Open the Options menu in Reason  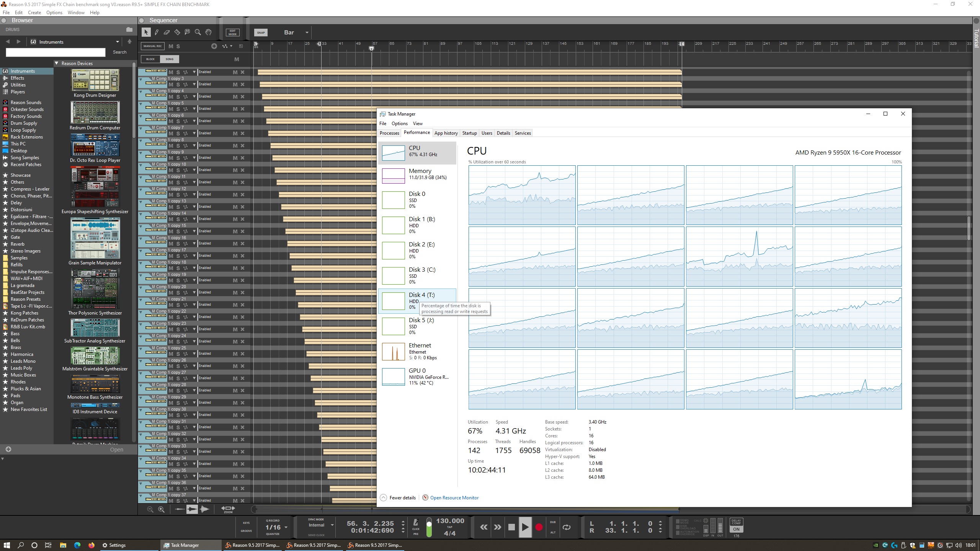(x=54, y=12)
